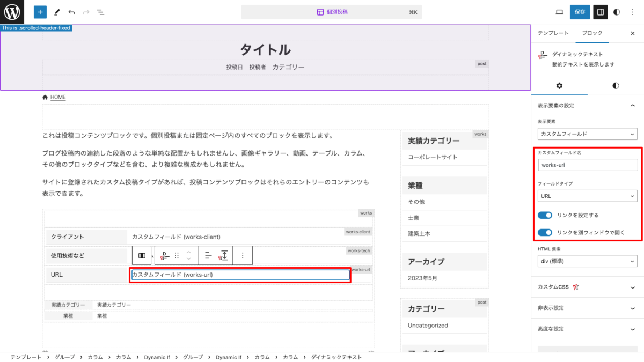Click the 建築土木 industry link
The height and width of the screenshot is (362, 644).
click(x=419, y=234)
